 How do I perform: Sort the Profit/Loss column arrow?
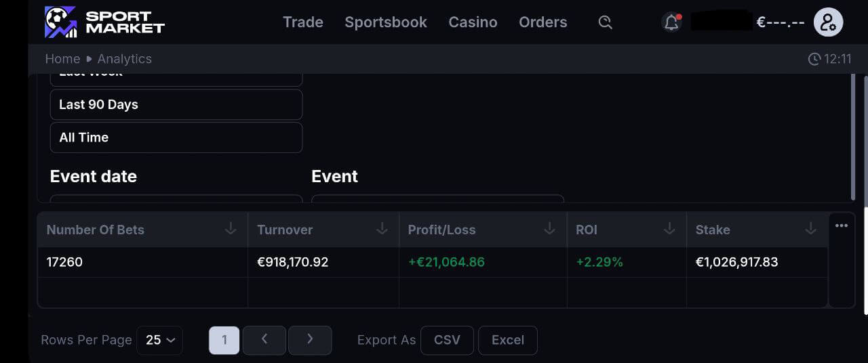click(x=549, y=229)
